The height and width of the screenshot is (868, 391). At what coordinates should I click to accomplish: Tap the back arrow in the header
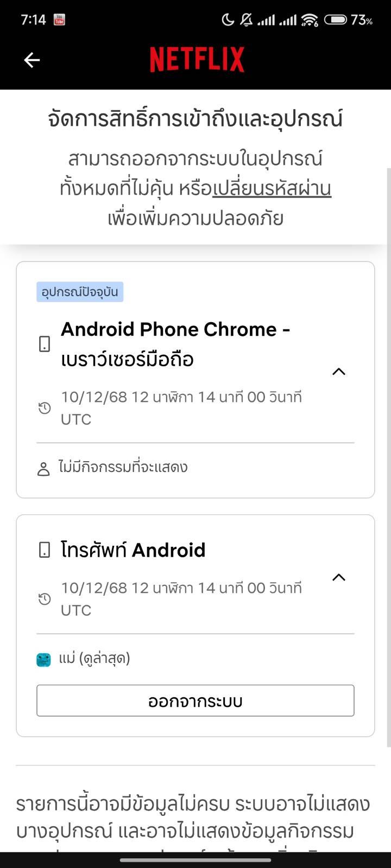32,60
